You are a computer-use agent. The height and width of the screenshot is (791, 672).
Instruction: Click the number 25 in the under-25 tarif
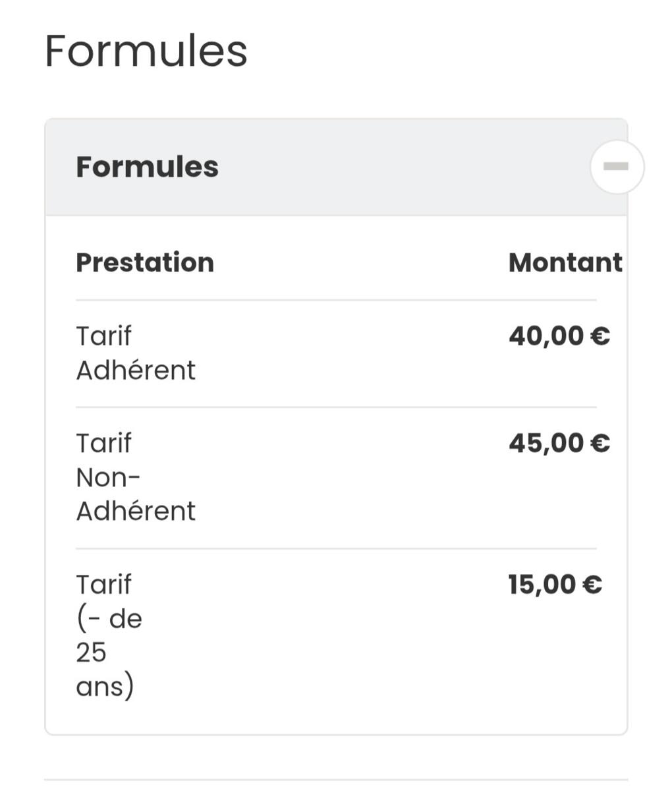(91, 653)
